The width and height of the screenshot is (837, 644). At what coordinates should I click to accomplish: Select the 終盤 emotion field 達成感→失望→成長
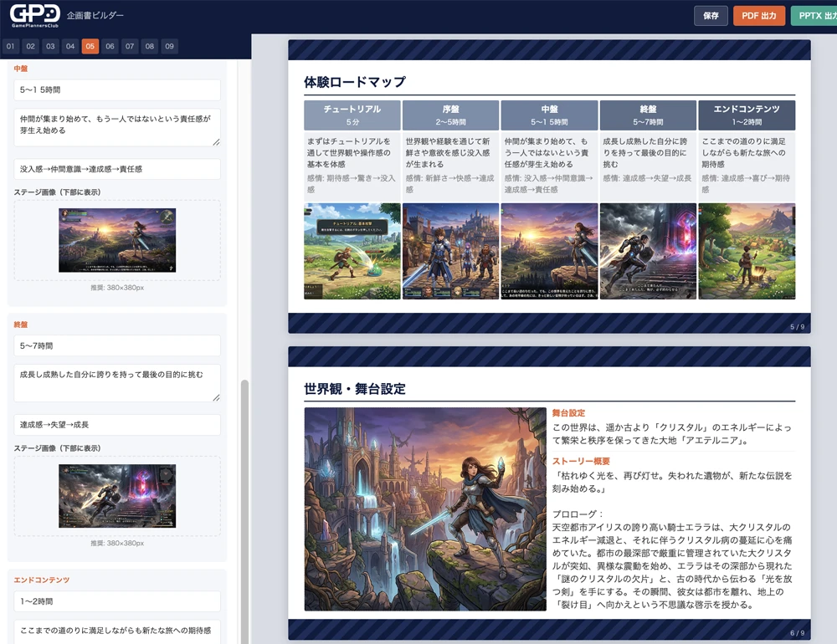[x=117, y=425]
